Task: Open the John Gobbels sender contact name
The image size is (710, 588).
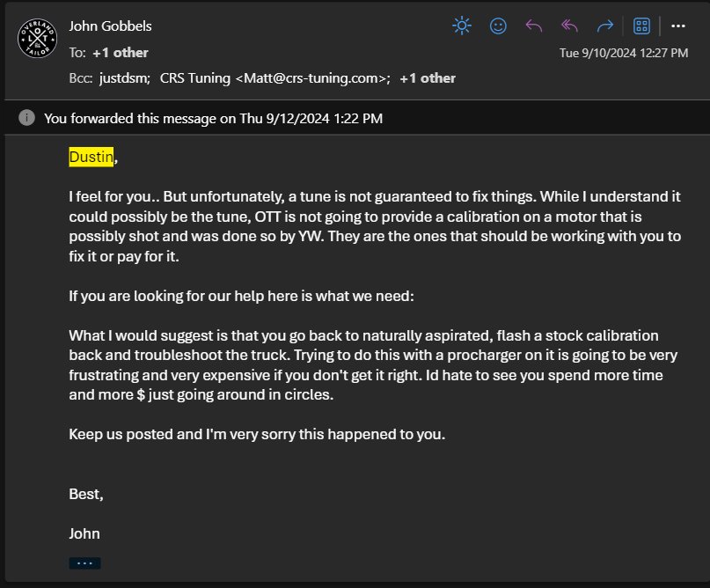Action: [110, 26]
